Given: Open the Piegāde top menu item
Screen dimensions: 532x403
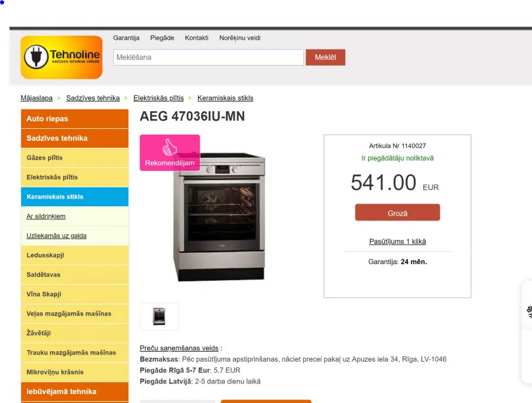Looking at the screenshot, I should (162, 38).
